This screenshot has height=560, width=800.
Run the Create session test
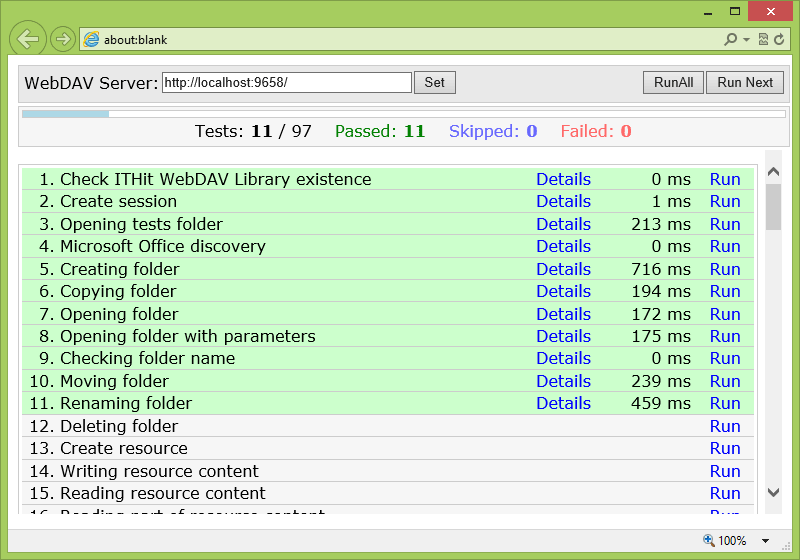(725, 201)
